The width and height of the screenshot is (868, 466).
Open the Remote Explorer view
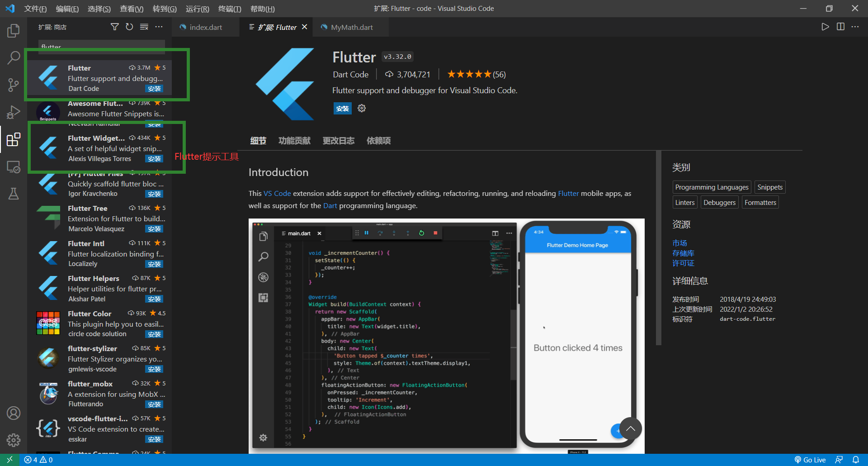click(x=13, y=167)
